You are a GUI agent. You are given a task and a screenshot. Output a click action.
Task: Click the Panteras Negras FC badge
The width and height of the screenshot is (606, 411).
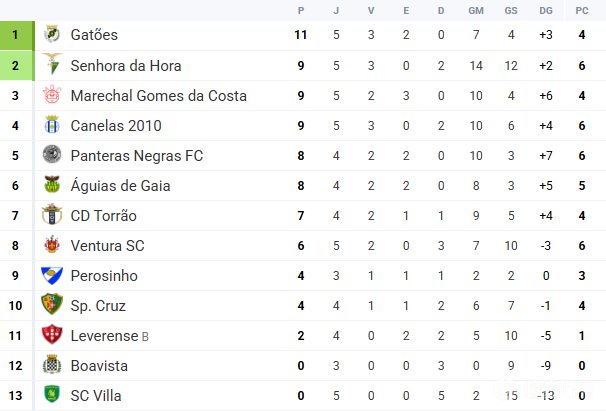52,156
